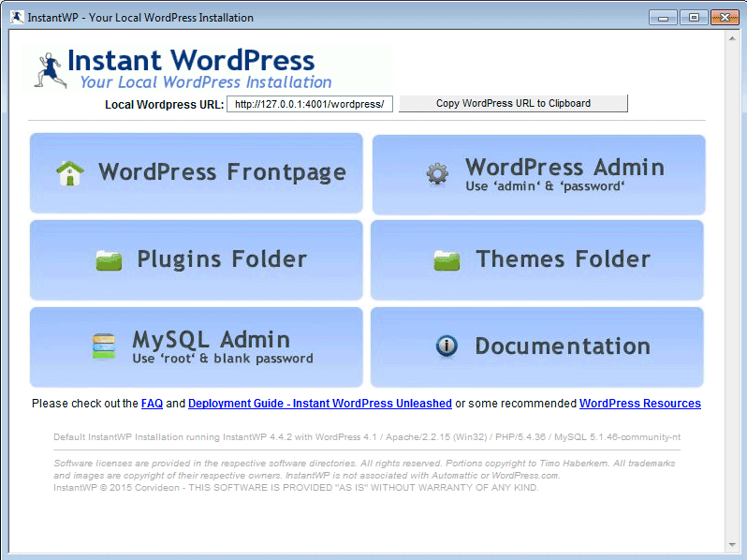The height and width of the screenshot is (560, 747).
Task: Click the InstantWP runner icon in title bar
Action: point(17,17)
